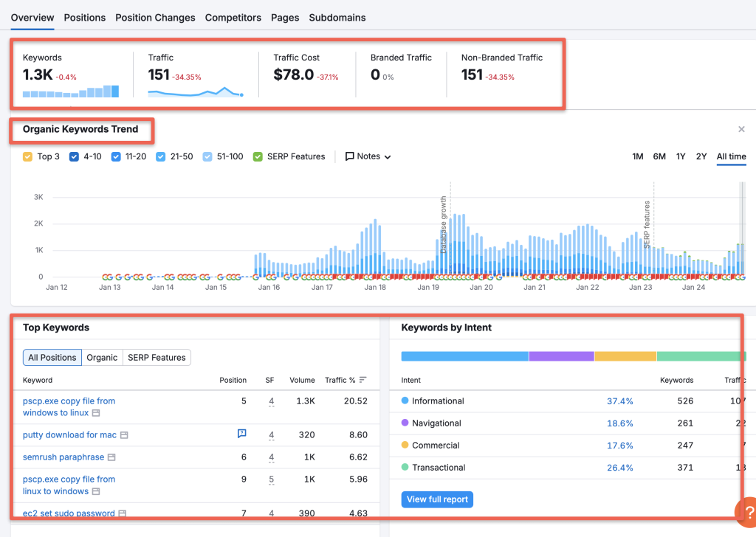756x537 pixels.
Task: Expand the SF count for the top keyword
Action: coord(271,401)
